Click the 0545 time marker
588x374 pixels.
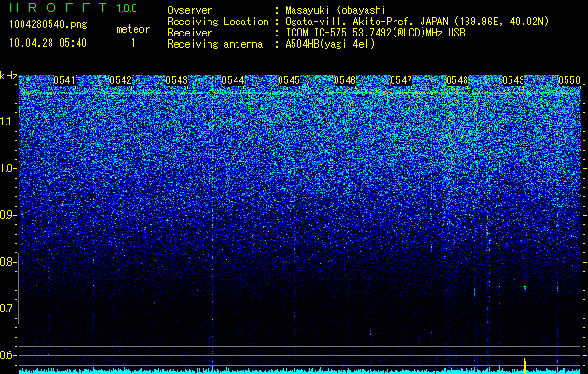289,80
